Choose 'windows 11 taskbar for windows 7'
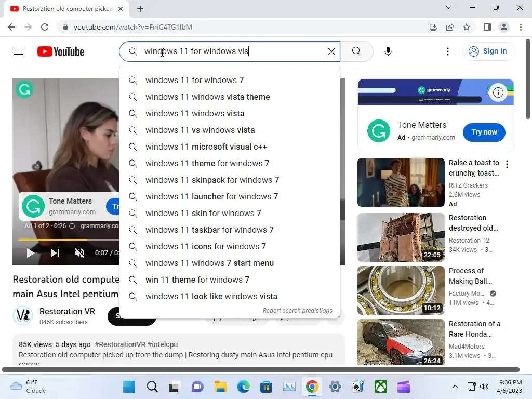The image size is (532, 399). pyautogui.click(x=230, y=230)
